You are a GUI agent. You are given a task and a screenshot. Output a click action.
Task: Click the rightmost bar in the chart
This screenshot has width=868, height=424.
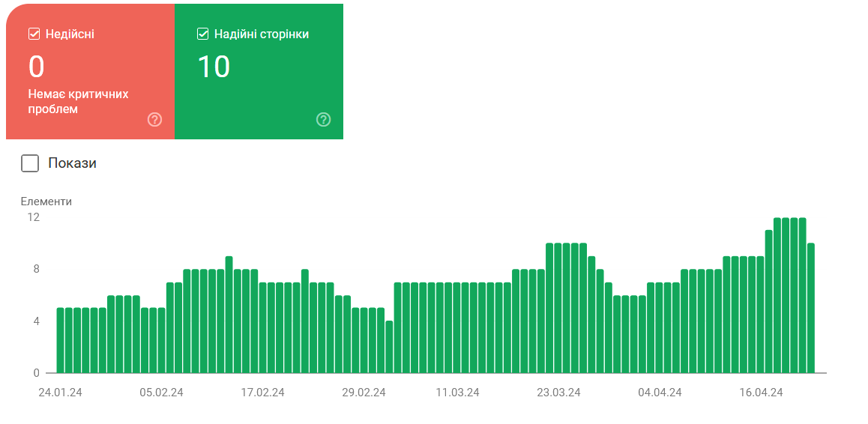click(810, 308)
